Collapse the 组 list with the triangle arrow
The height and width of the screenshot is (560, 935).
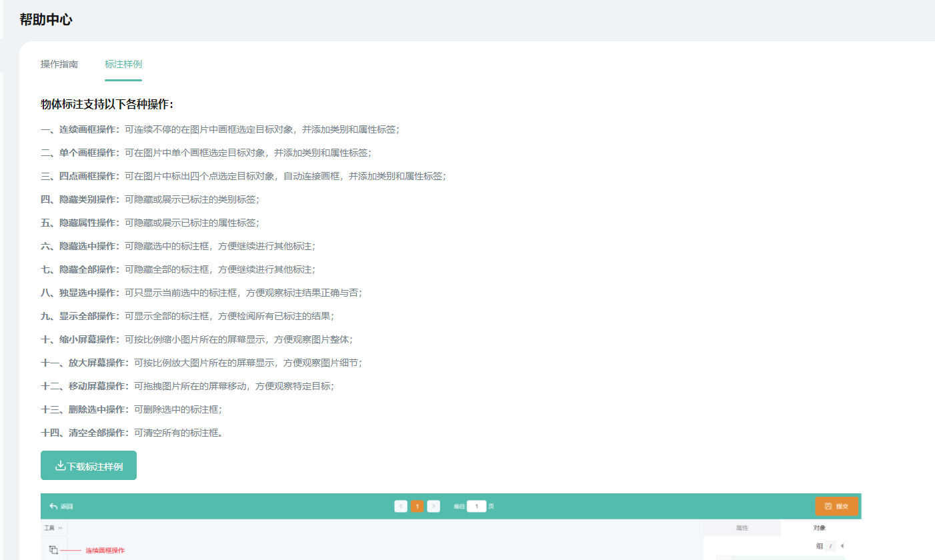(x=842, y=546)
